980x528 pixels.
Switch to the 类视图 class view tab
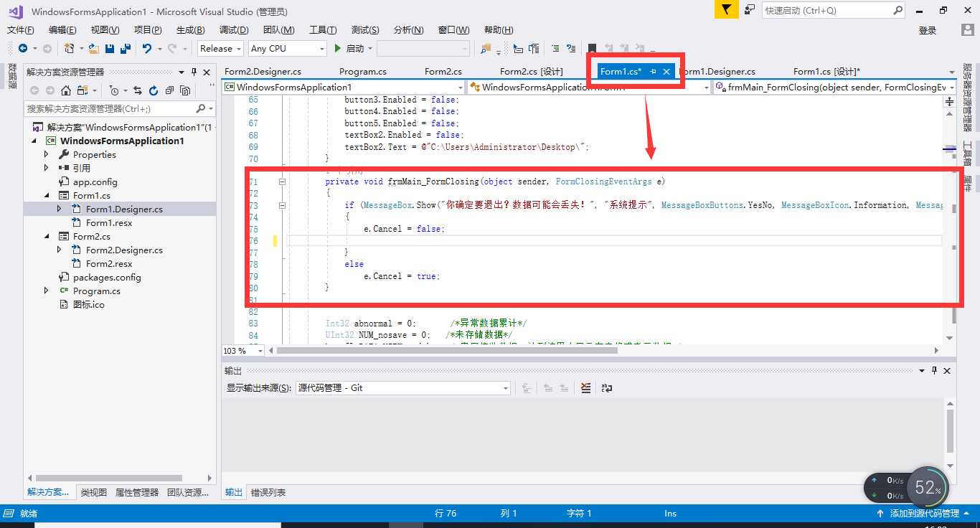(93, 492)
